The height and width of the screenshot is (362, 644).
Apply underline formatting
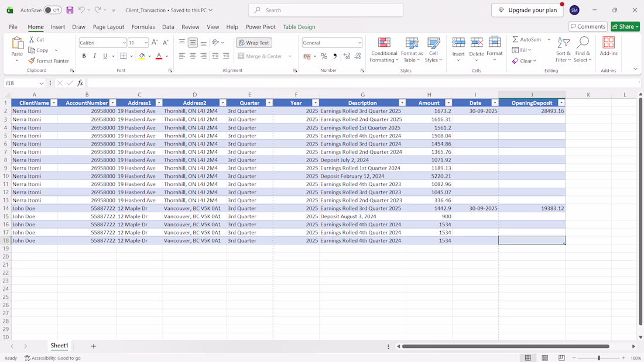coord(105,56)
